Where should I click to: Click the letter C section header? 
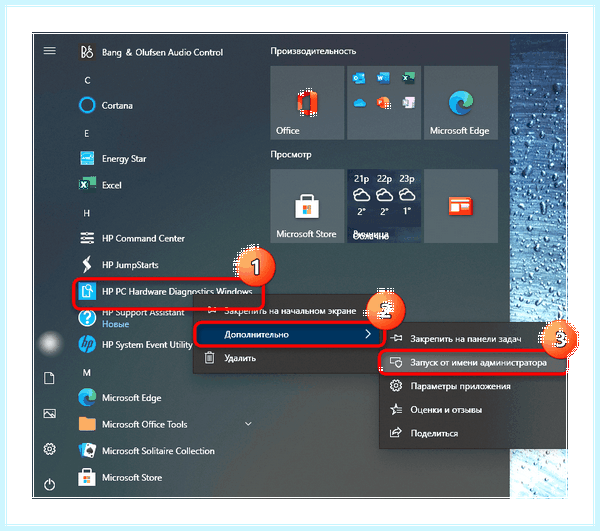pyautogui.click(x=87, y=80)
